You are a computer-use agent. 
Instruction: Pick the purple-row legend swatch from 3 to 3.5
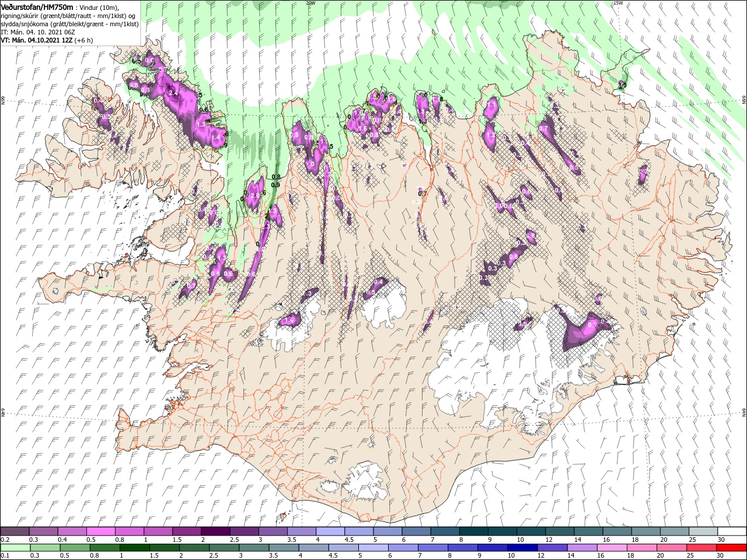click(272, 531)
